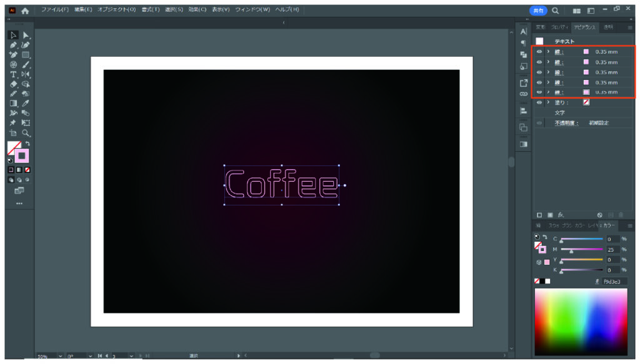Select the Type tool
This screenshot has height=364, width=640.
(x=13, y=74)
